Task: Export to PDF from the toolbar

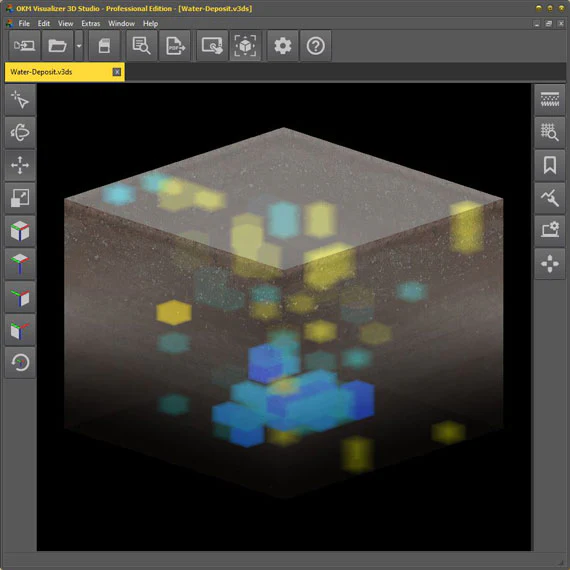Action: tap(175, 46)
